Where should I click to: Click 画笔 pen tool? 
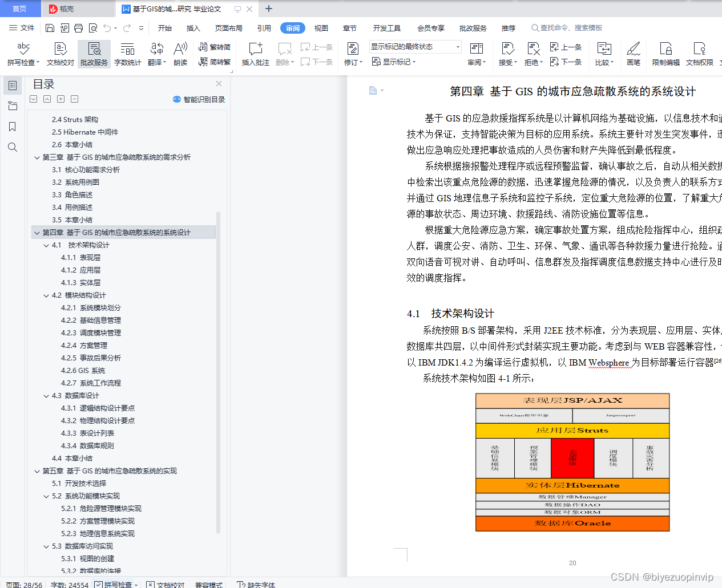pos(634,54)
